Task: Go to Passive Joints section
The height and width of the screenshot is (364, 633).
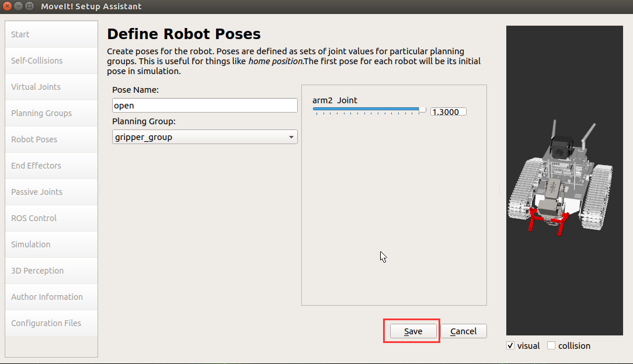Action: tap(51, 192)
